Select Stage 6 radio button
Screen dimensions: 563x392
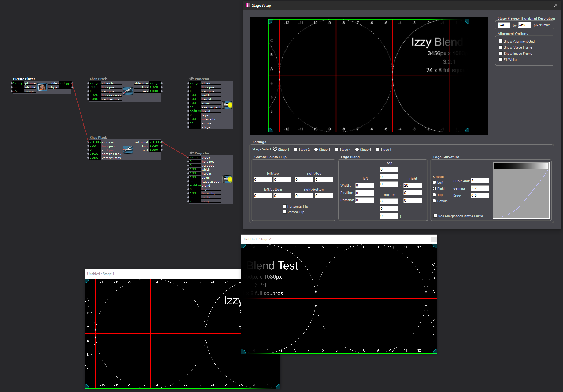coord(377,150)
